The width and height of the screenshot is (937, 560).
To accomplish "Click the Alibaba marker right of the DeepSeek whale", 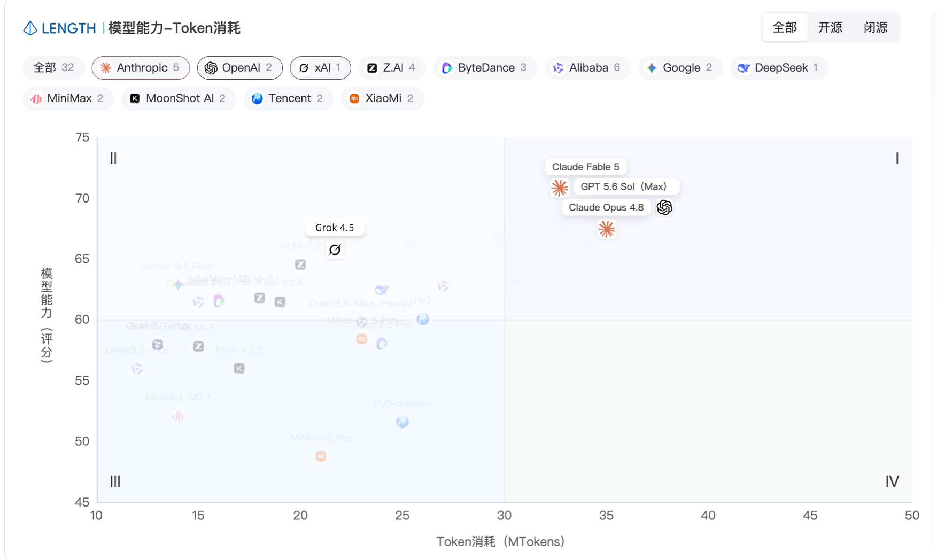I will [x=443, y=286].
